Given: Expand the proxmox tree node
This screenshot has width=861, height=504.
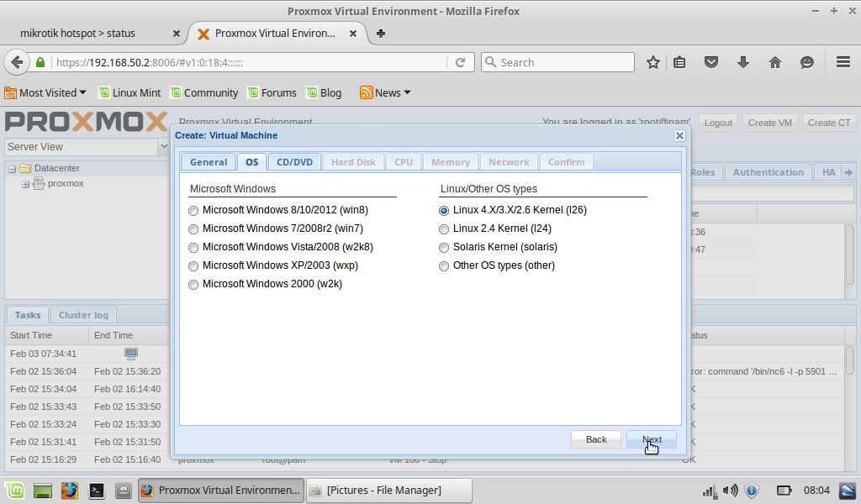Looking at the screenshot, I should tap(25, 184).
